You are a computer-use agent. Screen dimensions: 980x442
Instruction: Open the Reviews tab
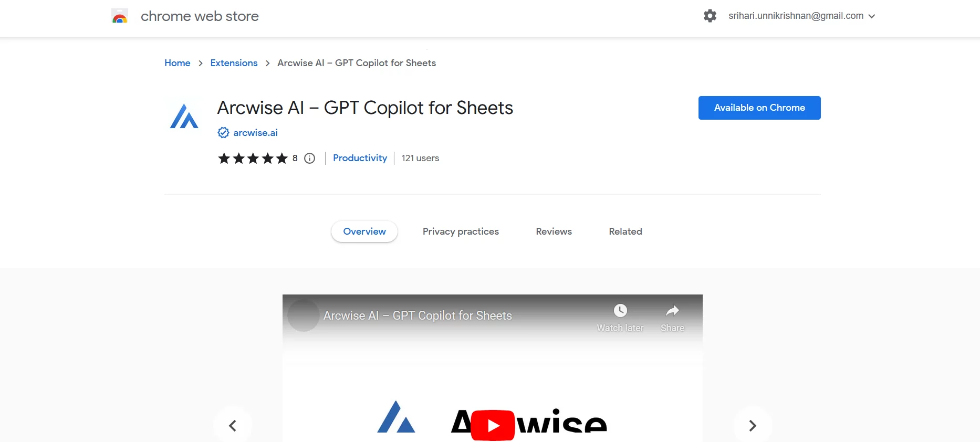click(x=554, y=231)
